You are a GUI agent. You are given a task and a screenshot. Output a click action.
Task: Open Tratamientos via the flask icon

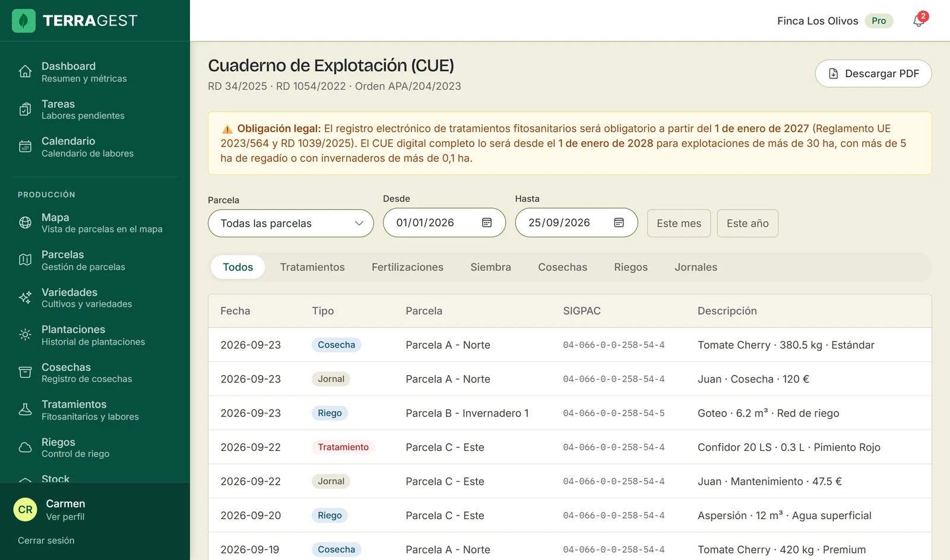click(x=25, y=410)
